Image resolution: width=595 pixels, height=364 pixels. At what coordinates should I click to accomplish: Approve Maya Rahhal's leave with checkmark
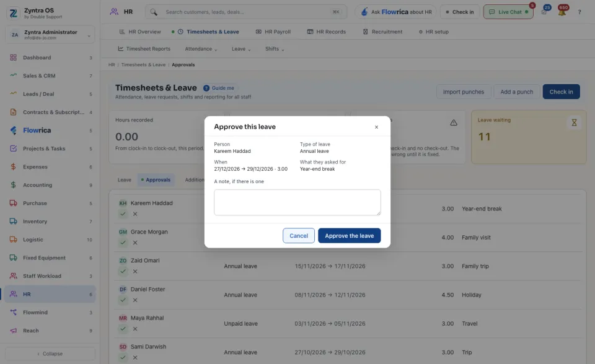click(x=123, y=329)
